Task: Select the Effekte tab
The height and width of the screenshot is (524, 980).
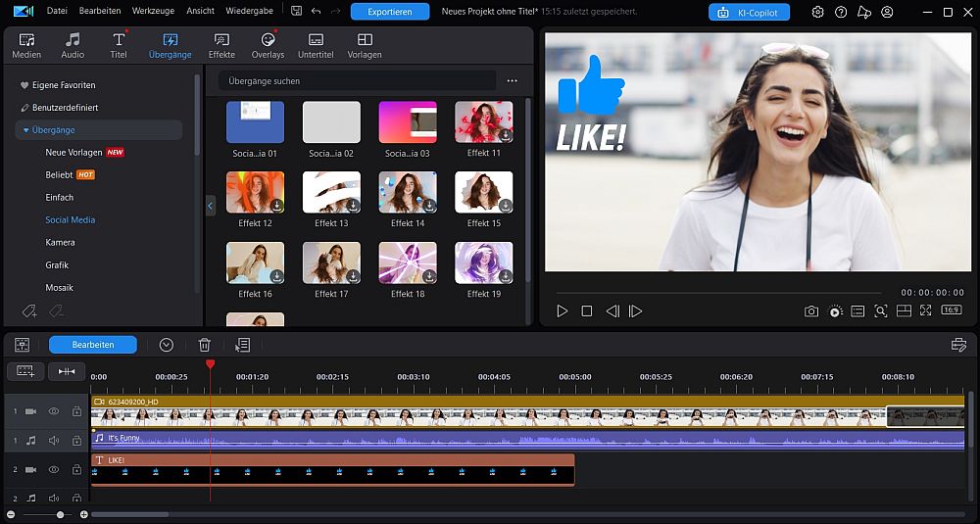Action: (x=221, y=46)
